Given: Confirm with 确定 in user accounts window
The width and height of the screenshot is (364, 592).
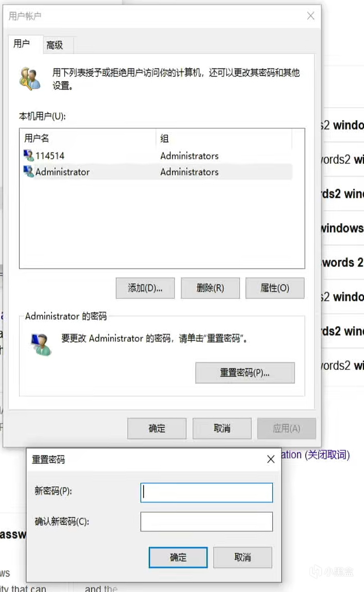Looking at the screenshot, I should point(157,429).
